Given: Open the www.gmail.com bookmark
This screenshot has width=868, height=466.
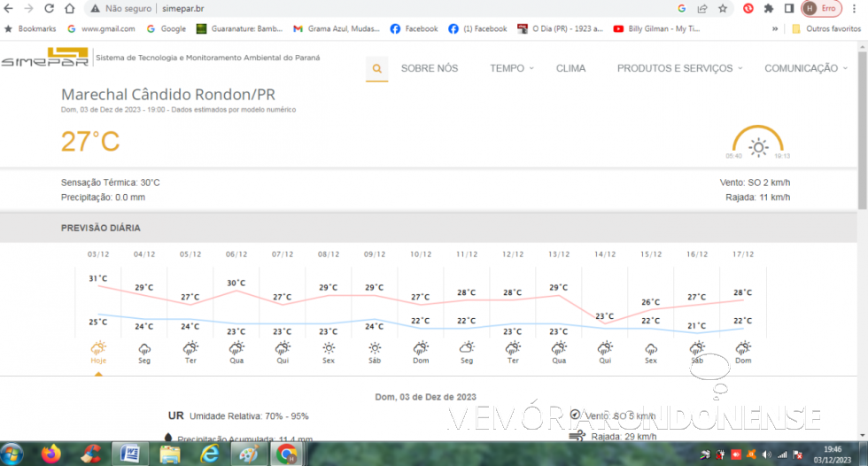Looking at the screenshot, I should pyautogui.click(x=101, y=28).
